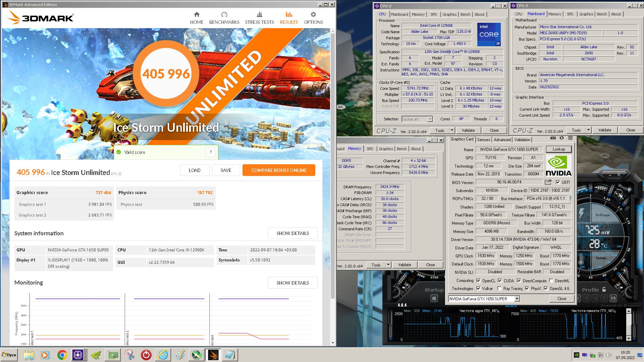
Task: Click the DETACH label in Afterburner
Action: 511,306
